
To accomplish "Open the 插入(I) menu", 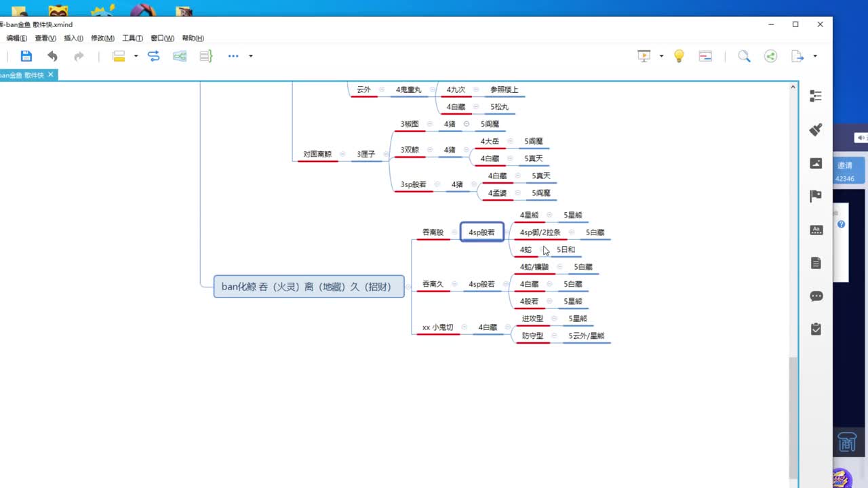I will point(73,39).
